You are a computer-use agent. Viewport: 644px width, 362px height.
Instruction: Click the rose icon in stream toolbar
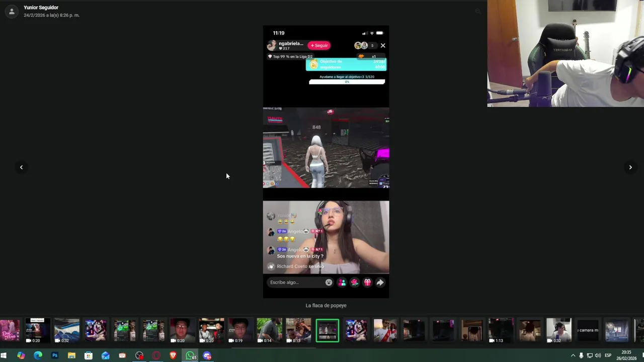pos(355,283)
